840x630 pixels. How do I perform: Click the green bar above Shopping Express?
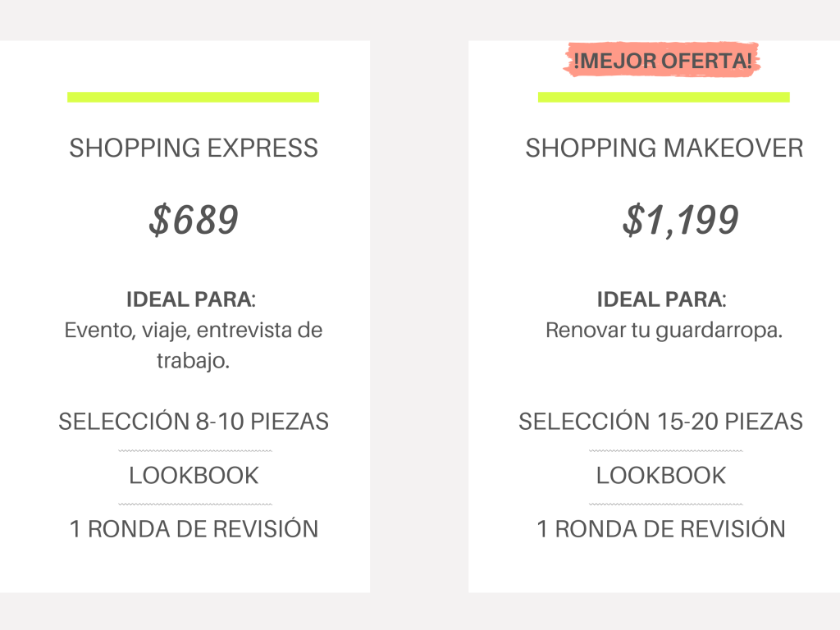193,98
